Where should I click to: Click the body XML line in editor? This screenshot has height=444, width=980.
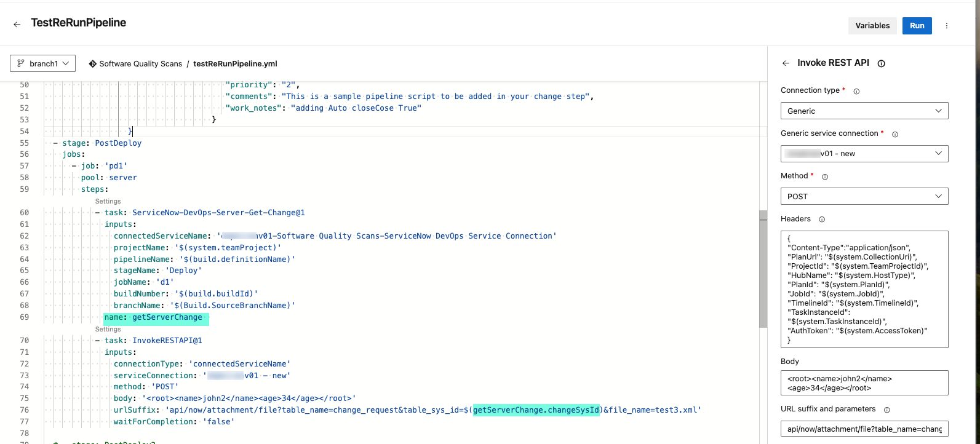tap(234, 398)
